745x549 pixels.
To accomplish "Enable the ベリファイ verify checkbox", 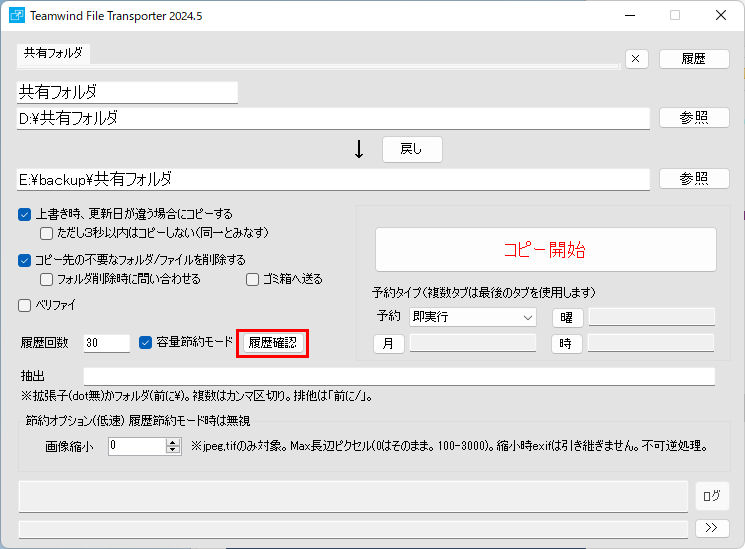I will [x=25, y=305].
